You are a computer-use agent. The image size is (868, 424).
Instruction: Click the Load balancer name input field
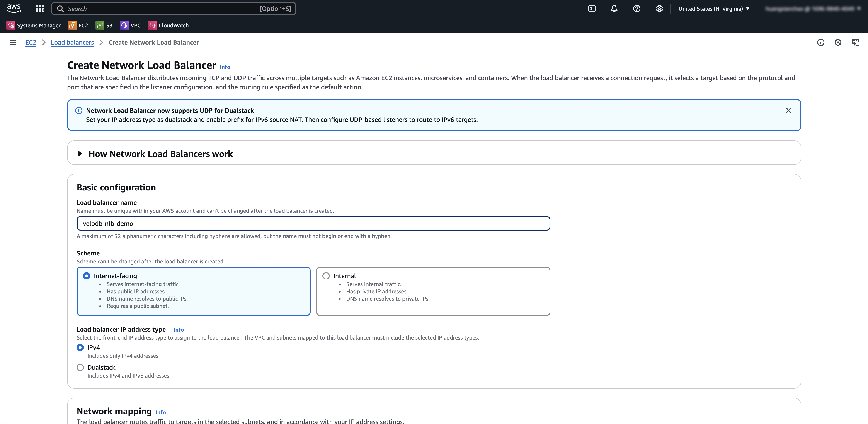pos(313,223)
